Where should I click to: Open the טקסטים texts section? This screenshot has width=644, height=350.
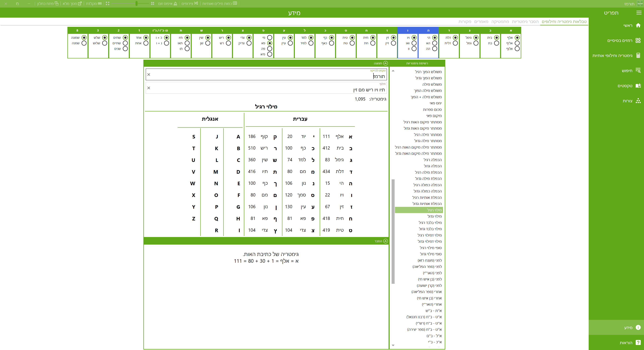click(x=625, y=86)
